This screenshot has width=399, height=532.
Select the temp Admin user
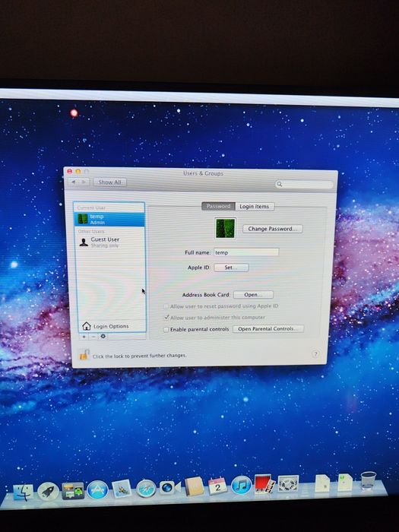(x=109, y=219)
